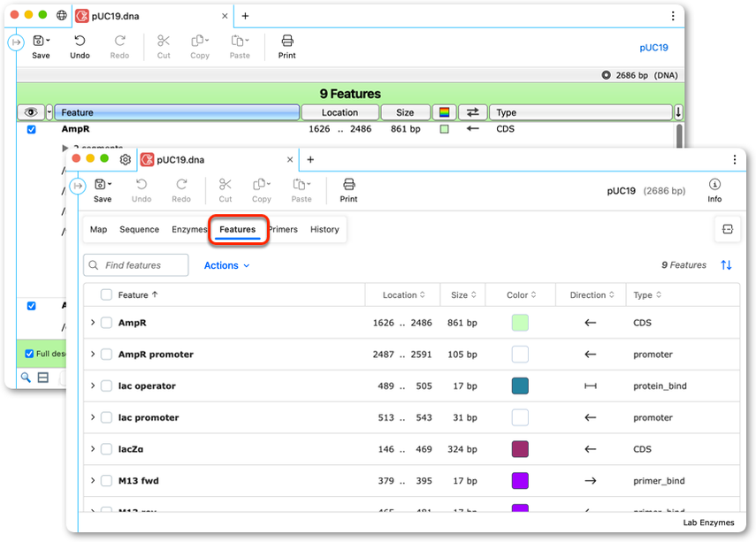Click three-dot menu in back window
The image size is (756, 542).
pyautogui.click(x=673, y=16)
